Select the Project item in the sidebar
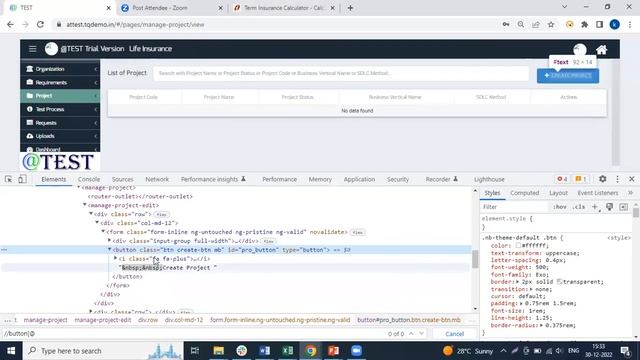The width and height of the screenshot is (640, 360). point(60,96)
